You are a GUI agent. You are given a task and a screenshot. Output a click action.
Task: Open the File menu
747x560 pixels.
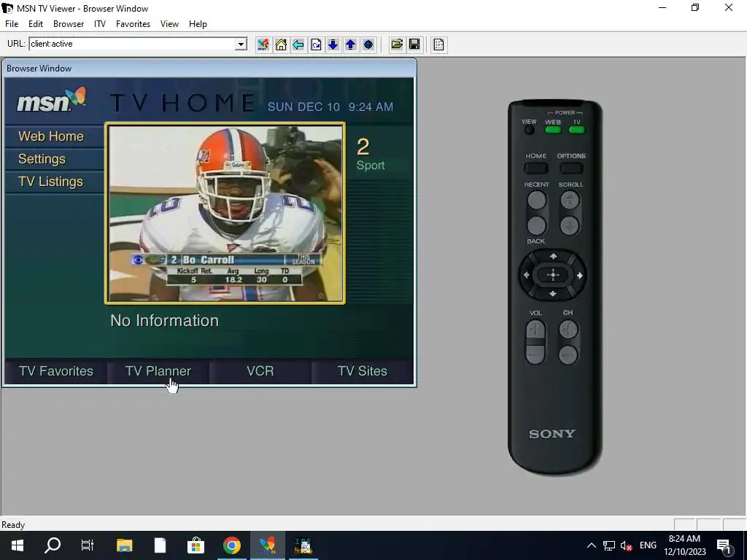pos(12,24)
